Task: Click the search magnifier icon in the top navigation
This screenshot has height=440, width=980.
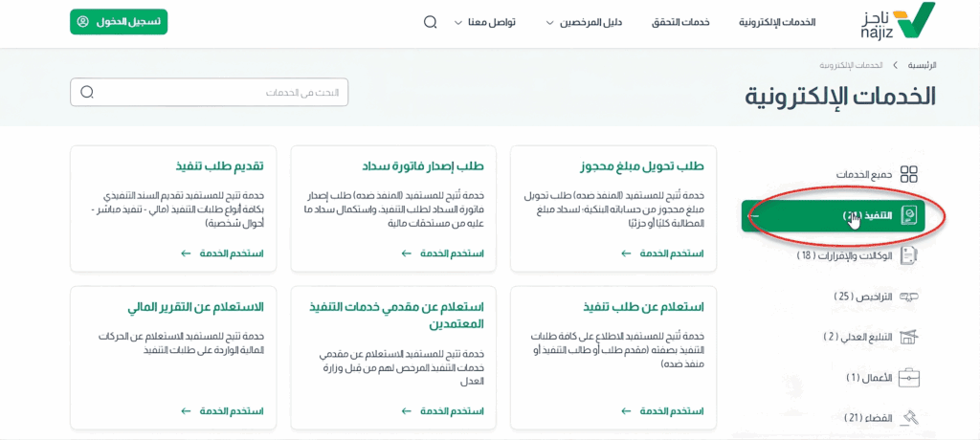Action: pos(430,22)
